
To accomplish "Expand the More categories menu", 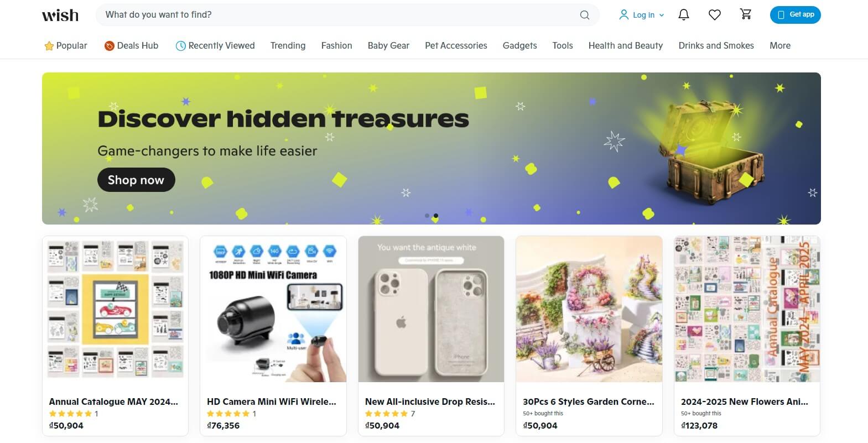I will click(x=780, y=45).
